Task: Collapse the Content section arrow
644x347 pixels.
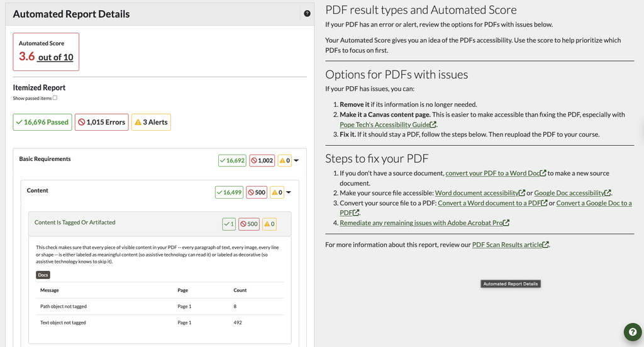Action: click(x=289, y=192)
